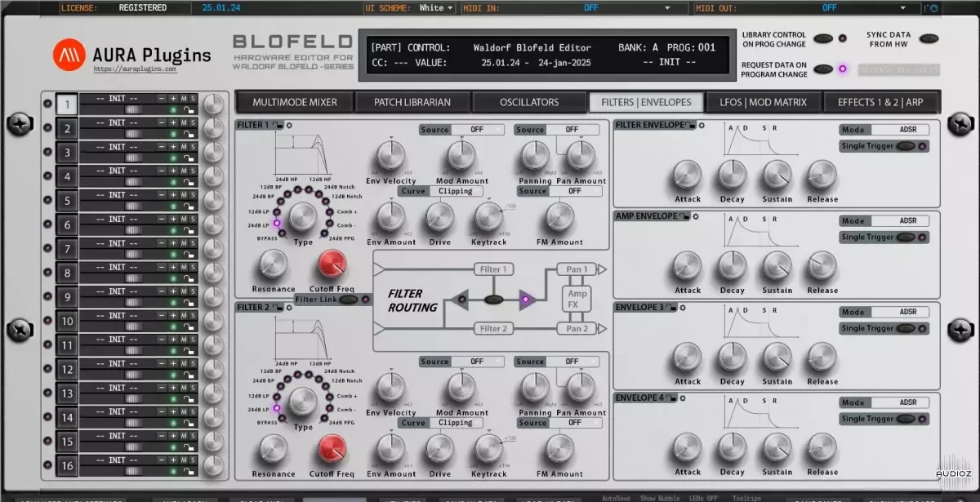The height and width of the screenshot is (502, 980).
Task: Click the Release All Locks button
Action: 898,69
